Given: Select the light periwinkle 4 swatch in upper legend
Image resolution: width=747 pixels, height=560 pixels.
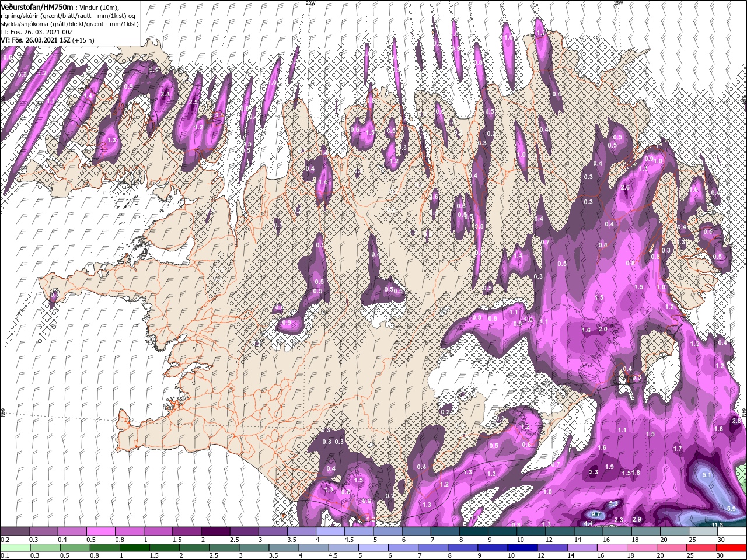Looking at the screenshot, I should click(330, 531).
